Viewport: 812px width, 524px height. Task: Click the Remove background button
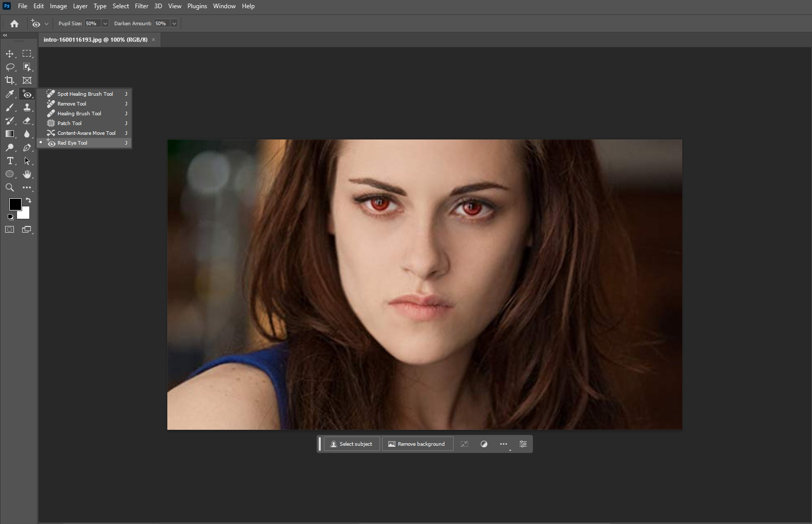[417, 444]
